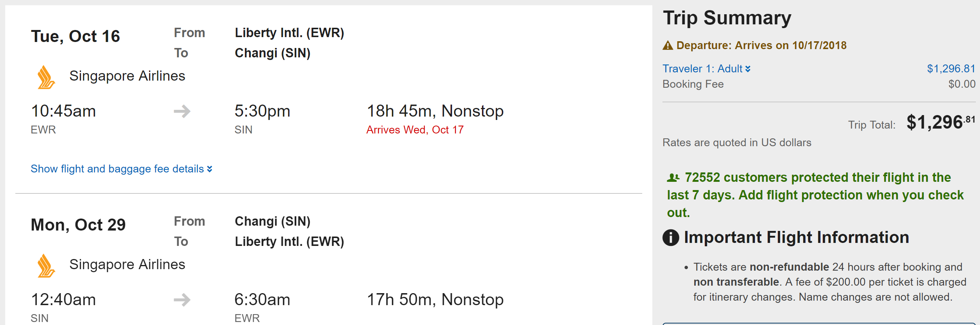This screenshot has width=980, height=325.
Task: Click the Mon, Oct 29 date heading
Action: coord(78,225)
